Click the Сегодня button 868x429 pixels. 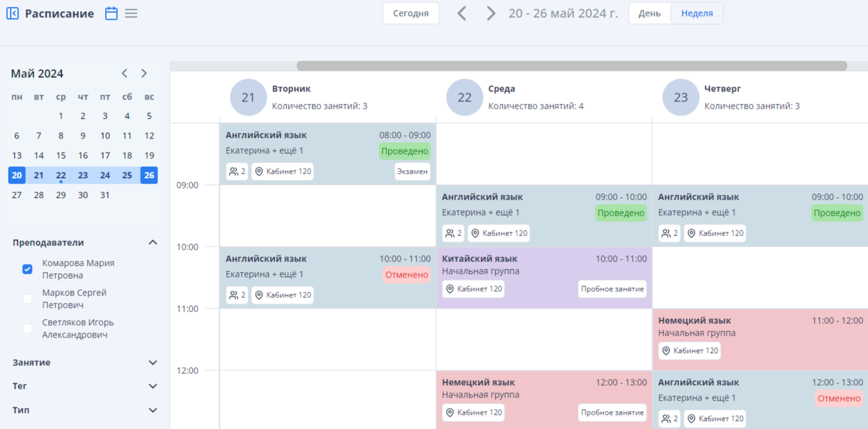pyautogui.click(x=411, y=12)
